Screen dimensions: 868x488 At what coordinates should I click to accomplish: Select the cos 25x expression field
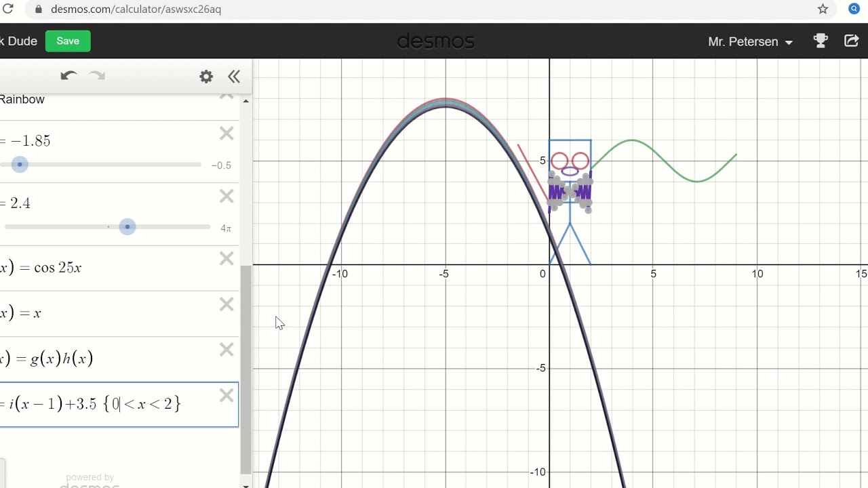click(x=119, y=268)
